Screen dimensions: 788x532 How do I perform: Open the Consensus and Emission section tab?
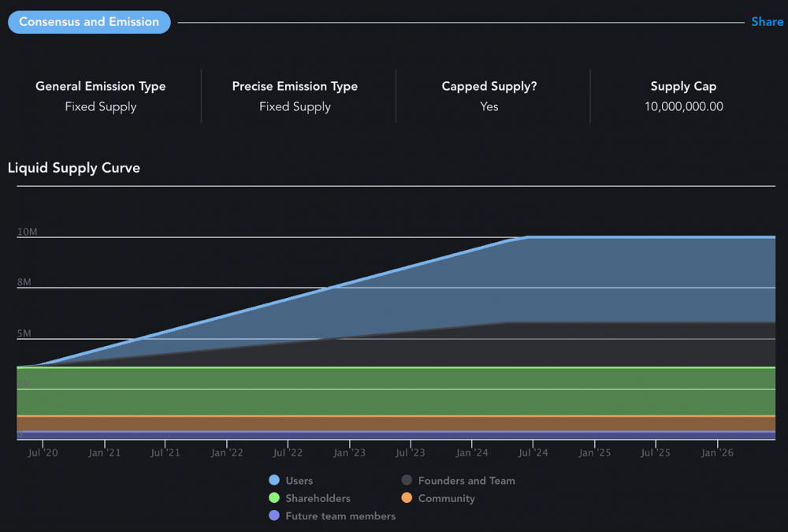click(x=89, y=22)
